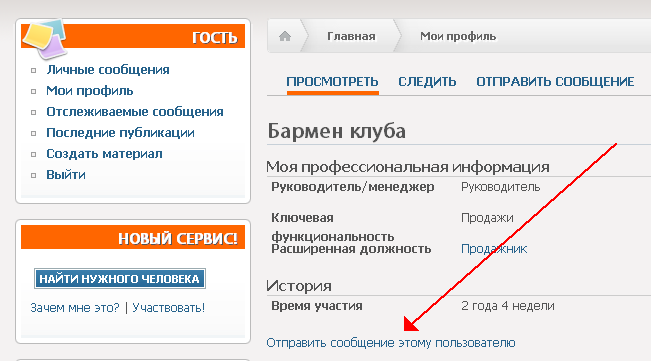Switch to the ПРОСМОТРЕТЬ tab
Viewport: 651px width, 361px height.
[x=333, y=81]
